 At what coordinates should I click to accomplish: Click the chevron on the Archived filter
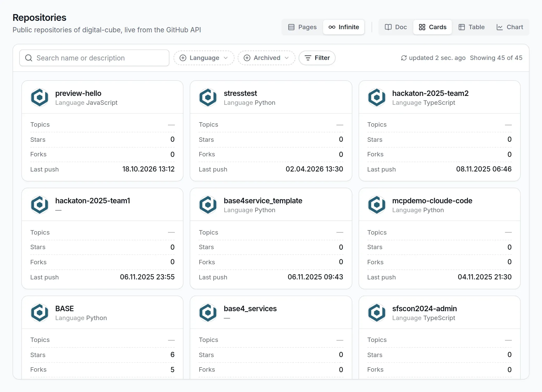pos(287,58)
